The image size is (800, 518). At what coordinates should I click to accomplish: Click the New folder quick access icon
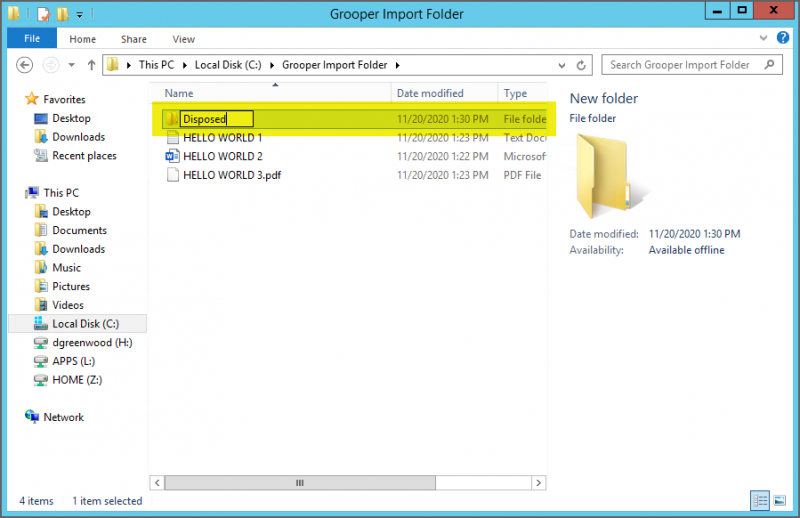point(63,14)
